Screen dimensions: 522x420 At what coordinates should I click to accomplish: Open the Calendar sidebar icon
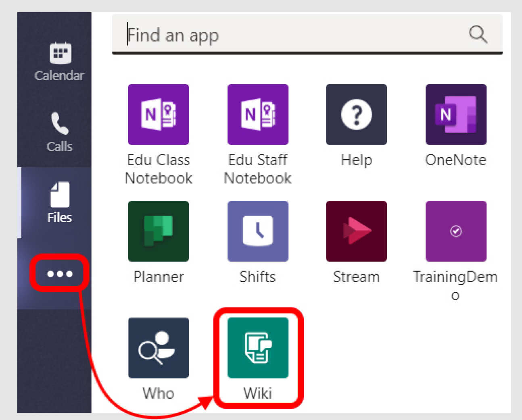60,53
